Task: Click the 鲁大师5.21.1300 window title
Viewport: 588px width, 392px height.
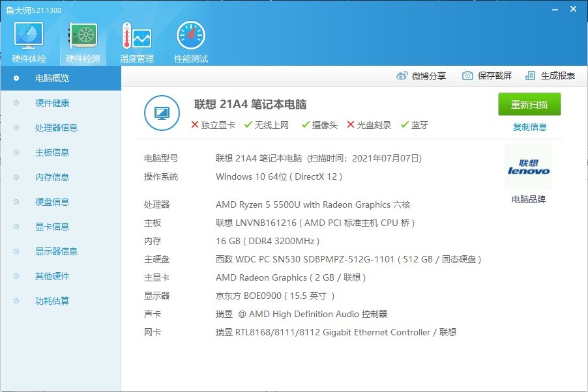Action: pyautogui.click(x=34, y=10)
